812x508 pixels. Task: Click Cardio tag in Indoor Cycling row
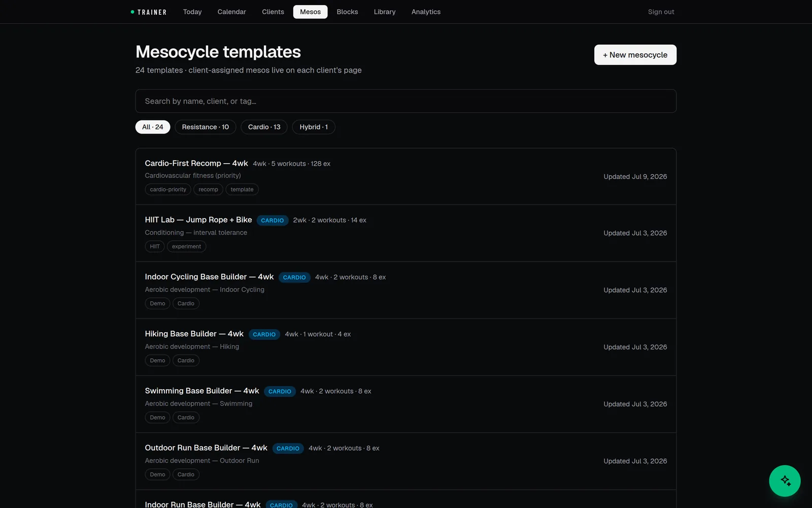point(186,303)
